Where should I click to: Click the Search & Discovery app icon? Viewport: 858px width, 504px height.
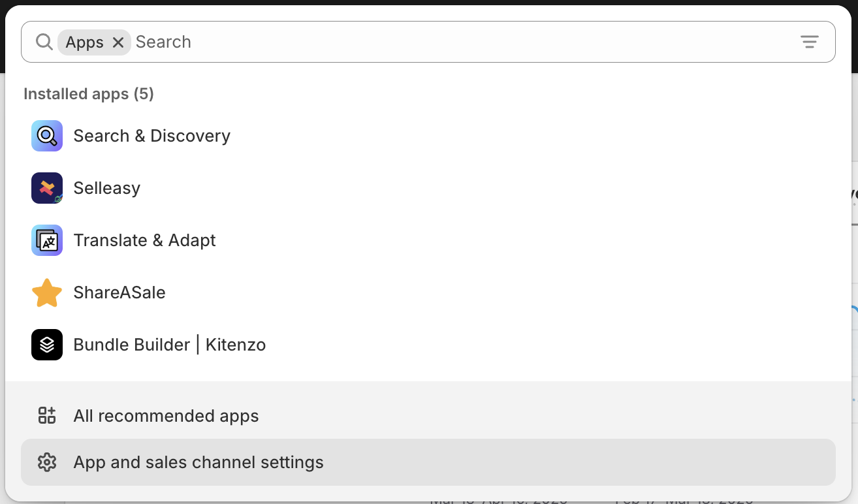47,136
